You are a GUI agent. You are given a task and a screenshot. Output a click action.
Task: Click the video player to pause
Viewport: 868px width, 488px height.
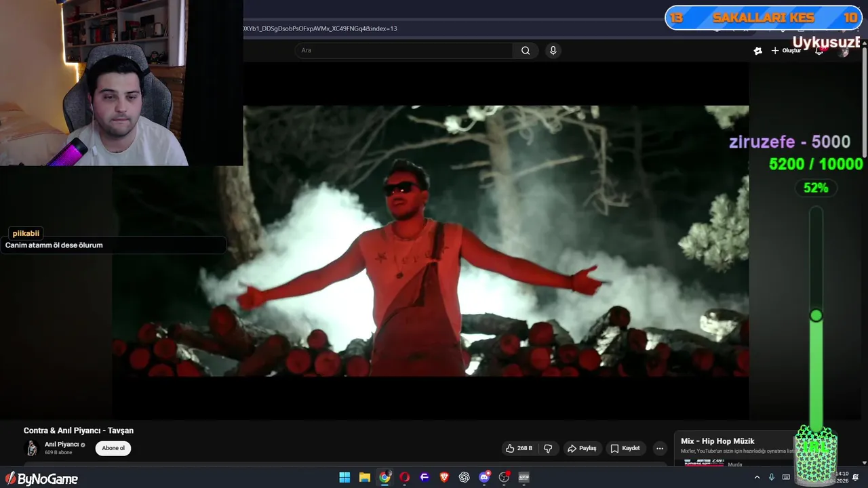tap(431, 241)
